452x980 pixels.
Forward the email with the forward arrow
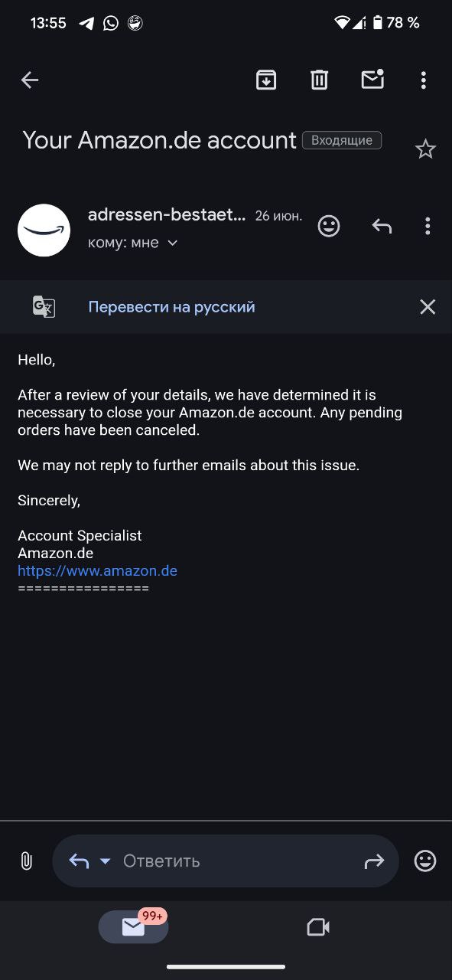click(x=374, y=861)
